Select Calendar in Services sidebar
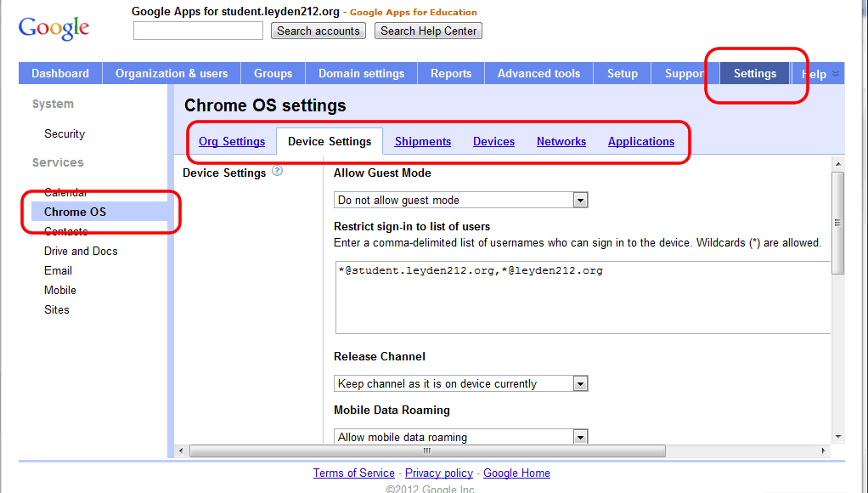Screen dimensions: 868x493 (65, 192)
